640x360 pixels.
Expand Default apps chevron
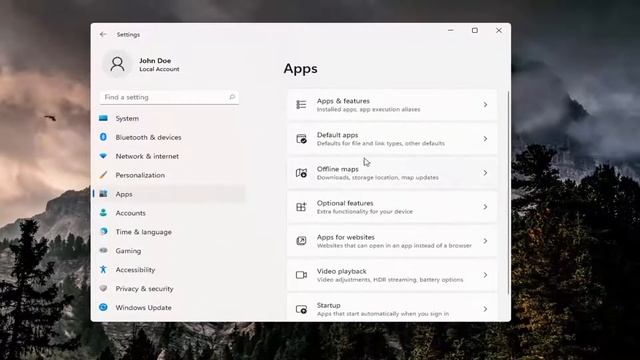[x=485, y=139]
